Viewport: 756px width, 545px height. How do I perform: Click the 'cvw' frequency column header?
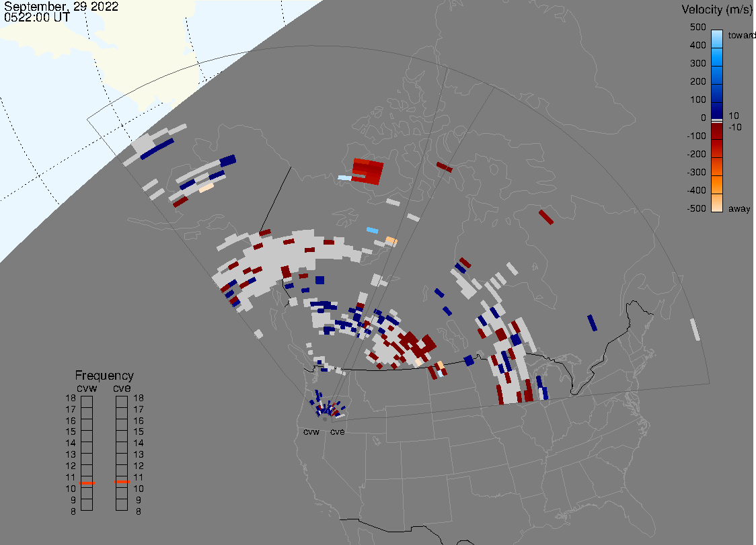click(x=87, y=388)
